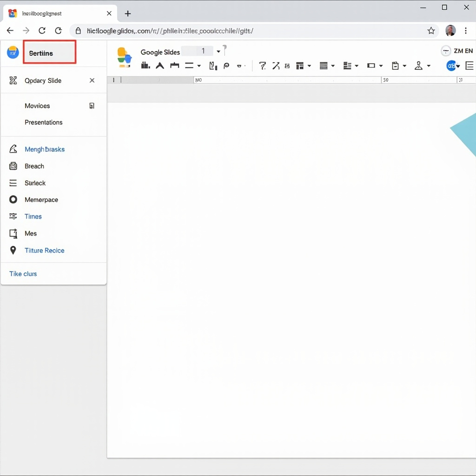The image size is (476, 476).
Task: Click the browser Forward arrow
Action: click(x=26, y=30)
